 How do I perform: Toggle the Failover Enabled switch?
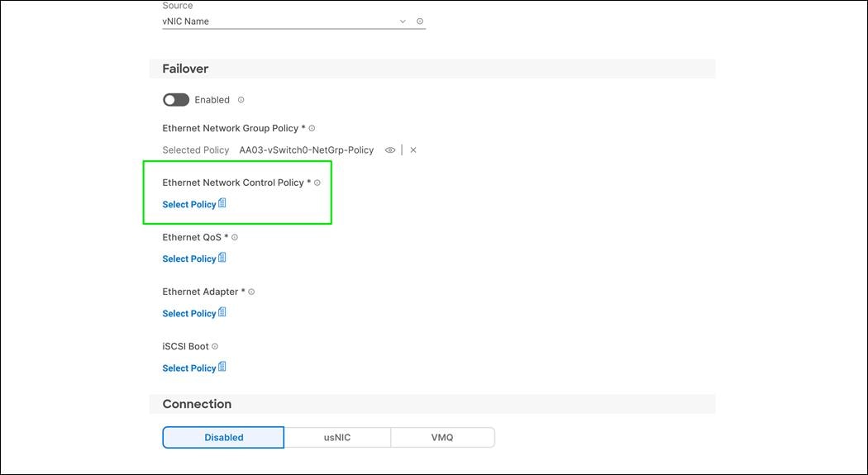coord(176,100)
